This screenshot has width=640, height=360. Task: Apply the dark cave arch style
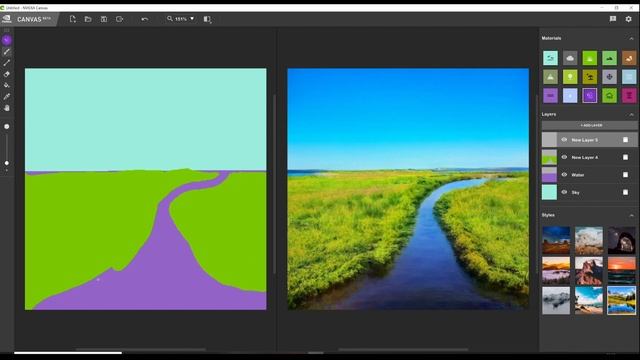pyautogui.click(x=622, y=240)
